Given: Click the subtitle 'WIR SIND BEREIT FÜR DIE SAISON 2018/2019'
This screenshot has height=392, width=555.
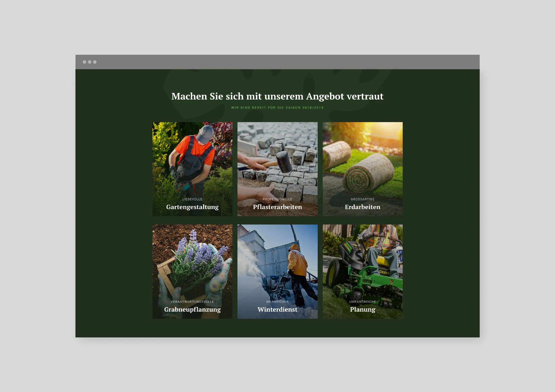Looking at the screenshot, I should pyautogui.click(x=277, y=108).
